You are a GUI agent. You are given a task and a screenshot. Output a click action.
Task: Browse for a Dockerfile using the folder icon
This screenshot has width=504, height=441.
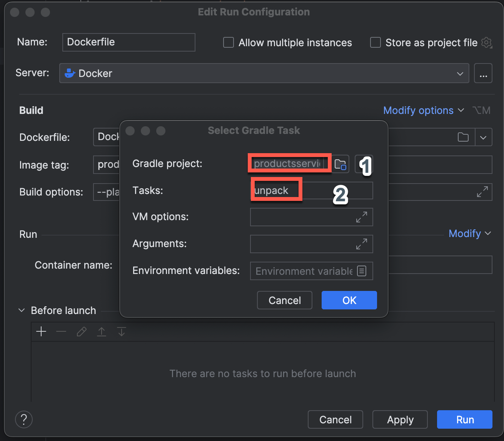463,137
